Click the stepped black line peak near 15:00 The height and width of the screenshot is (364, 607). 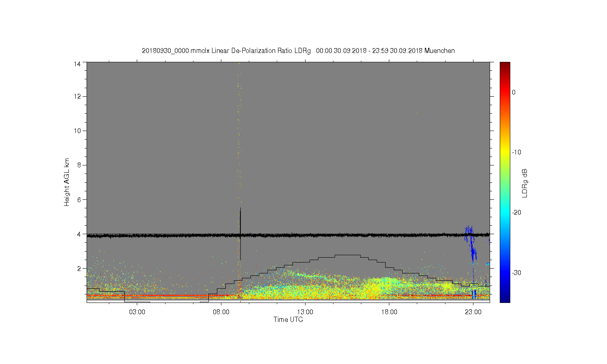tap(347, 255)
